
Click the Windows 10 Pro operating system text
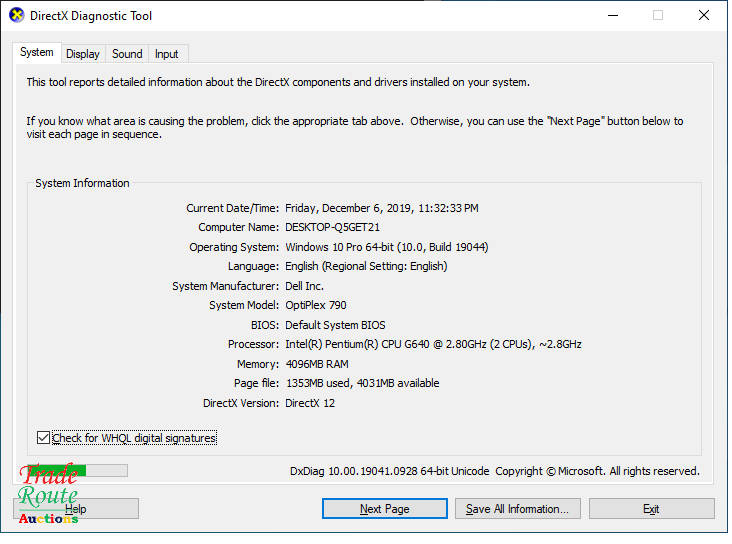(386, 247)
